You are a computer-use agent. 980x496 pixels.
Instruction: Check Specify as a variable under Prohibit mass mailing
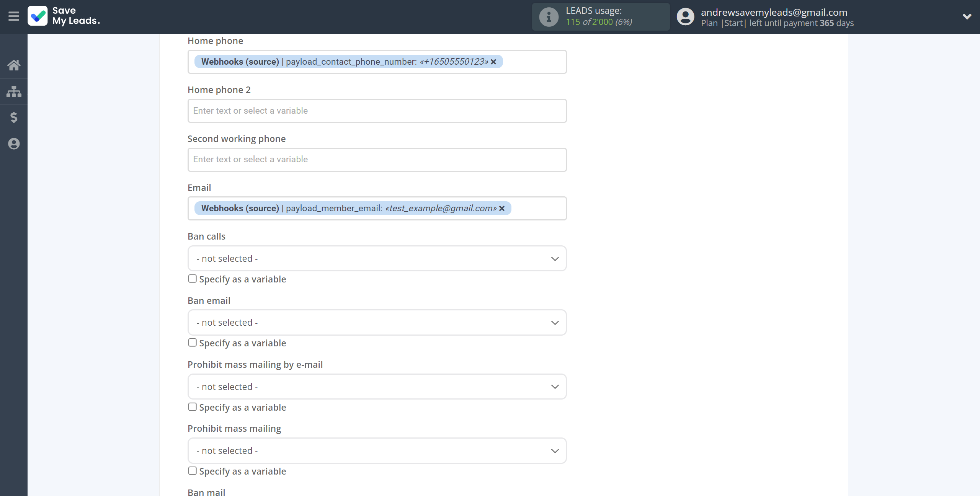tap(192, 471)
